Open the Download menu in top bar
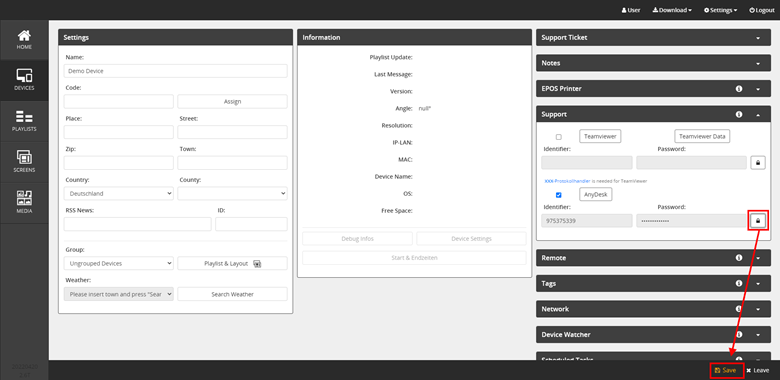Viewport: 780px width, 380px height. coord(672,10)
